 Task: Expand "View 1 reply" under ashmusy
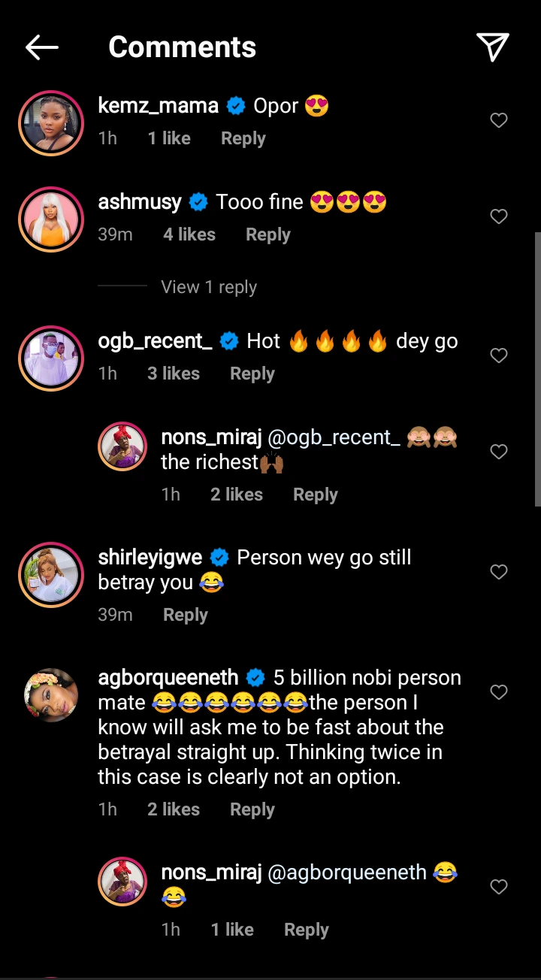coord(208,287)
